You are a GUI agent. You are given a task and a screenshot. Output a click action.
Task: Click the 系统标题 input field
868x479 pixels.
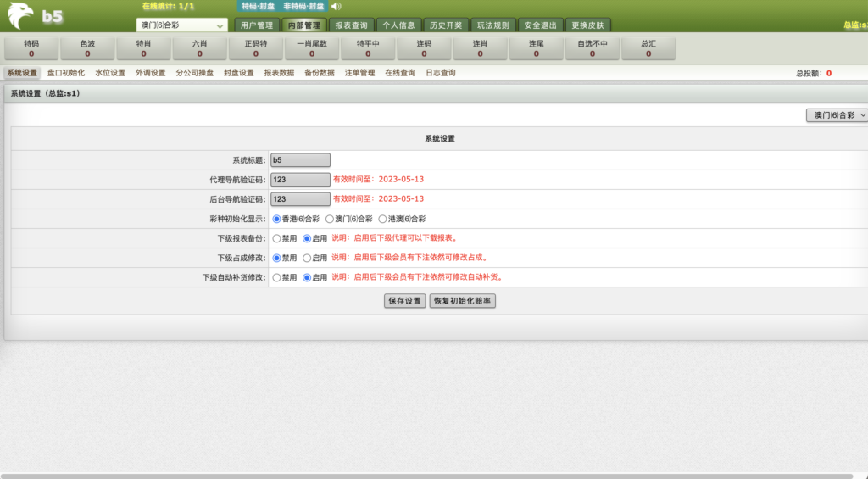pyautogui.click(x=300, y=159)
